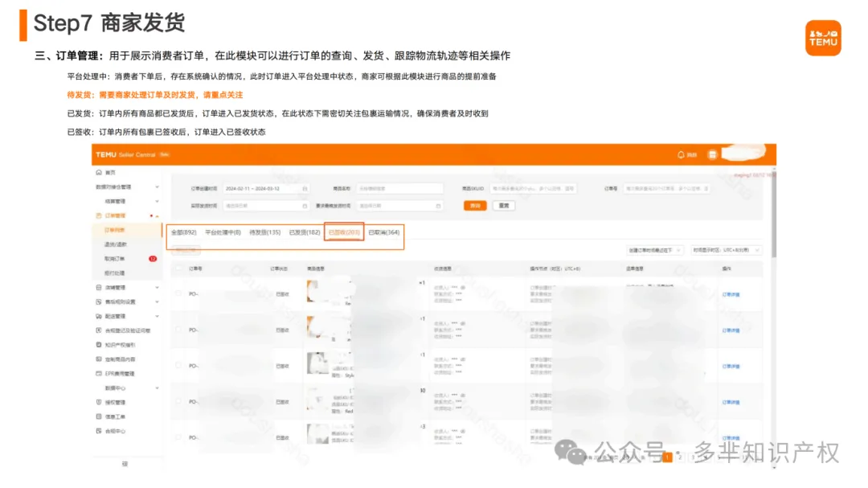Click the orange 查询 search button
Viewport: 868px width, 488px height.
(x=475, y=206)
